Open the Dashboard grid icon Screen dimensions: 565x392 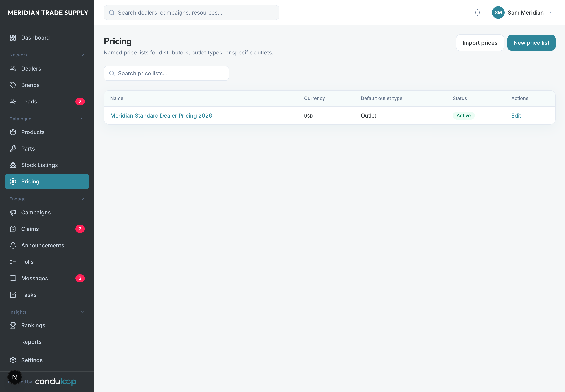click(13, 38)
